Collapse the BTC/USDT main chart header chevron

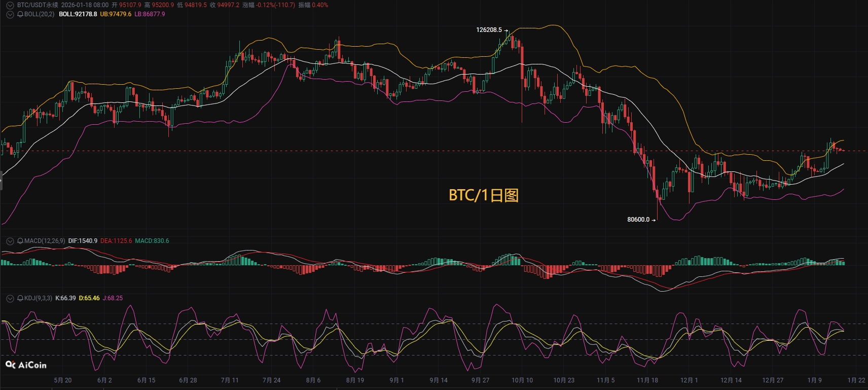[10, 5]
